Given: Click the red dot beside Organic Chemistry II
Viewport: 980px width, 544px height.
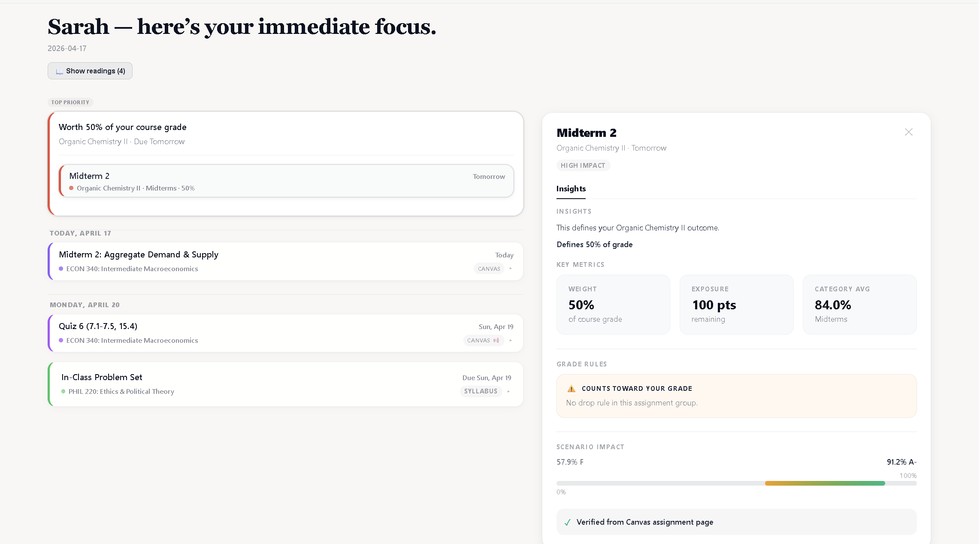Looking at the screenshot, I should (71, 188).
